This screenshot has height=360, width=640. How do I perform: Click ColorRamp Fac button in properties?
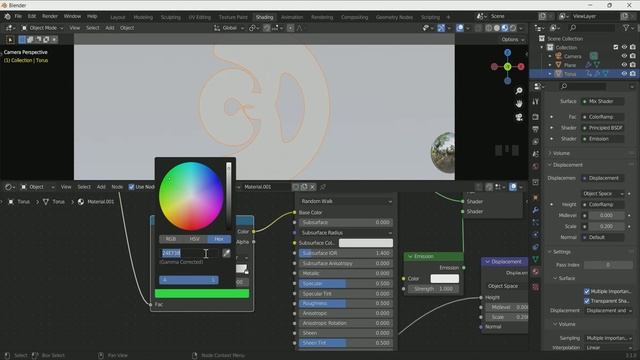[602, 117]
